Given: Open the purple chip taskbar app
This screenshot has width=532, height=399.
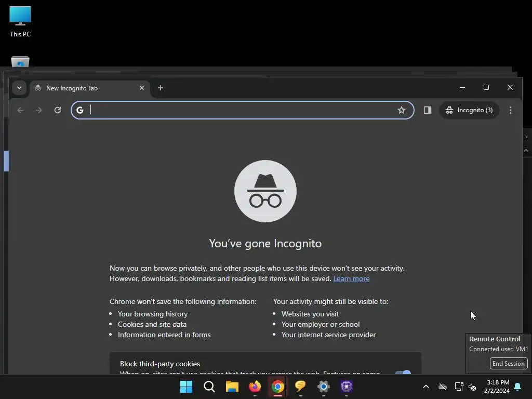Looking at the screenshot, I should click(346, 387).
